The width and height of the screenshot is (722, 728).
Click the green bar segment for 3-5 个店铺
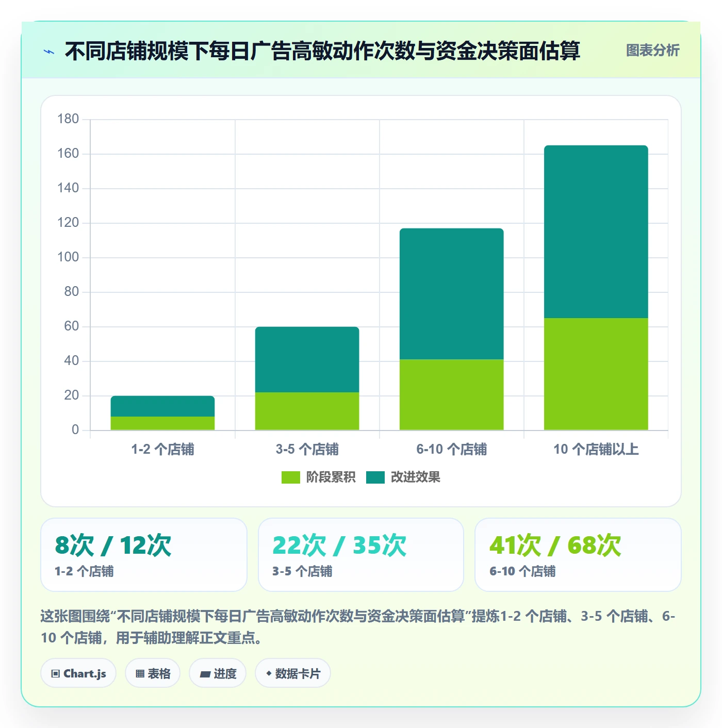(x=307, y=411)
